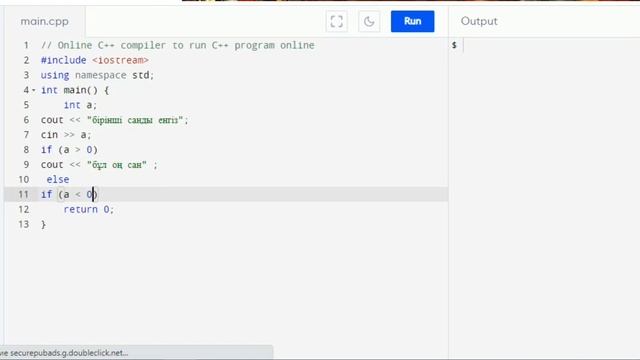The height and width of the screenshot is (360, 640).
Task: Click the closing brace on line 13
Action: pos(43,224)
